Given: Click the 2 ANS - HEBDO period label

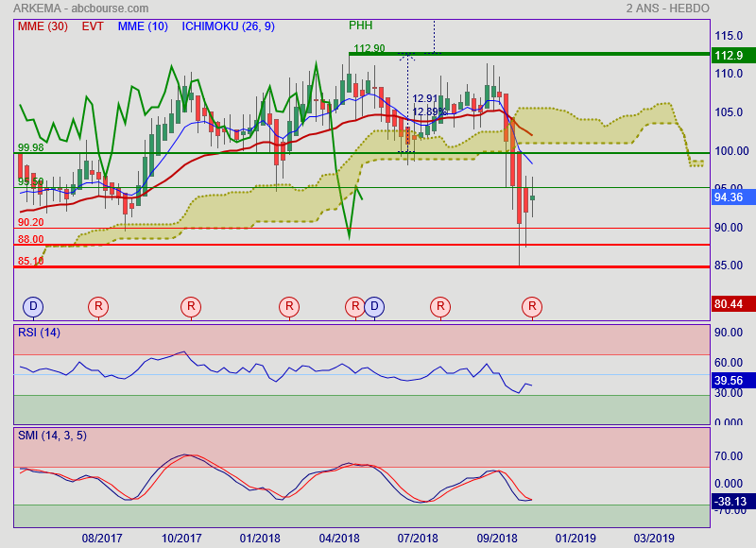Looking at the screenshot, I should 667,9.
